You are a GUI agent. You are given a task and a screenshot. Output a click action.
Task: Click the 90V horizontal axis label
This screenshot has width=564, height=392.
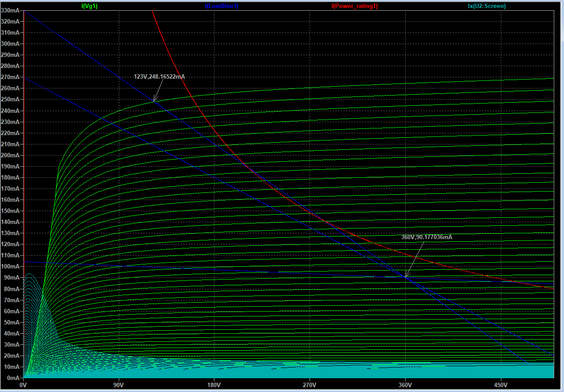[x=119, y=385]
